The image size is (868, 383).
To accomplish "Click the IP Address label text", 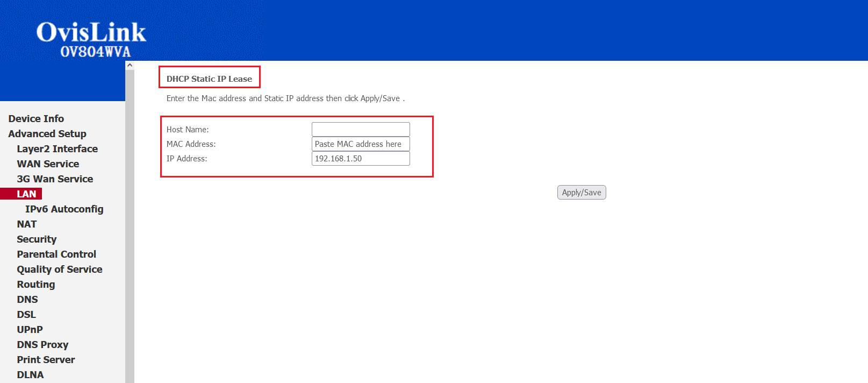I will 186,159.
